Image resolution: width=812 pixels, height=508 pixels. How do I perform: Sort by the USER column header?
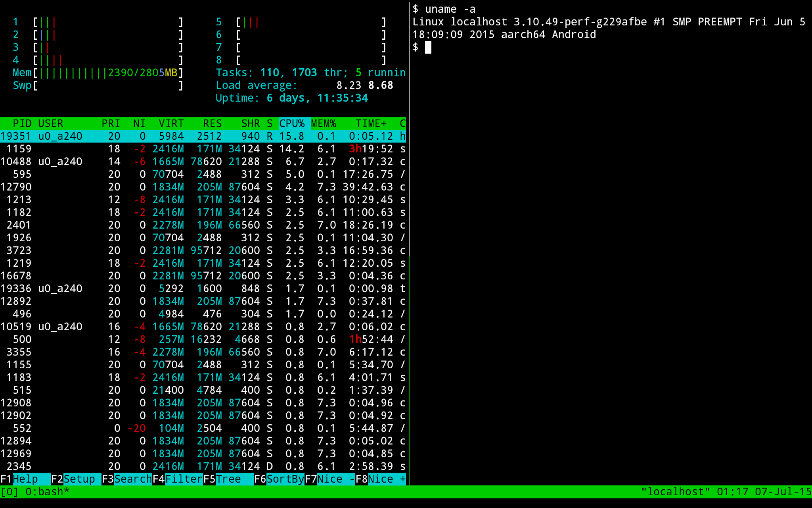point(51,123)
